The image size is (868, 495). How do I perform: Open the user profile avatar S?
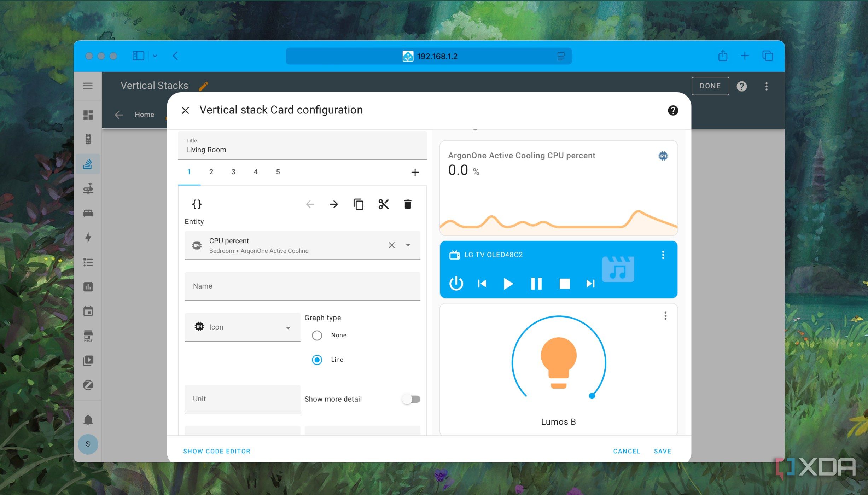[88, 444]
